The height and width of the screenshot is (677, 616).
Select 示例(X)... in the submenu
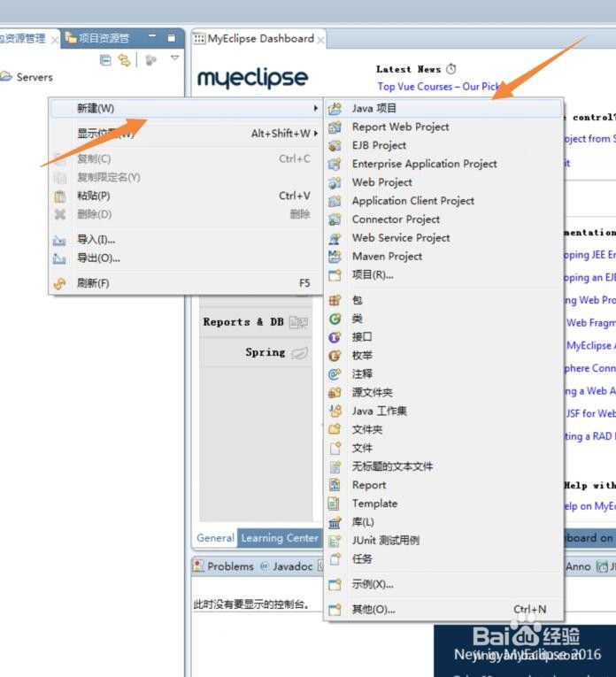coord(443,585)
